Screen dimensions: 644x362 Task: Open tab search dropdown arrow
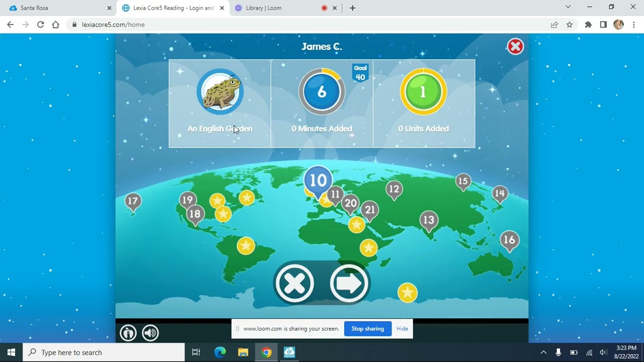(568, 7)
